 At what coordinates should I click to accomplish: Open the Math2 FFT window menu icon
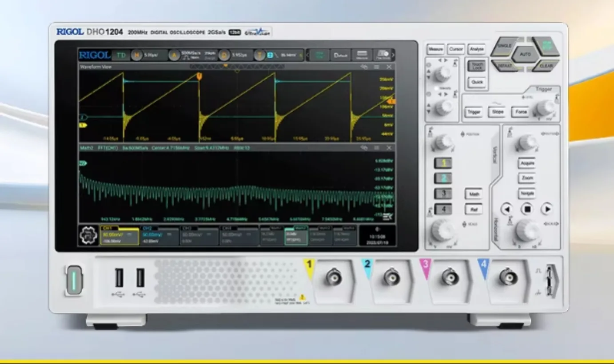pyautogui.click(x=377, y=148)
